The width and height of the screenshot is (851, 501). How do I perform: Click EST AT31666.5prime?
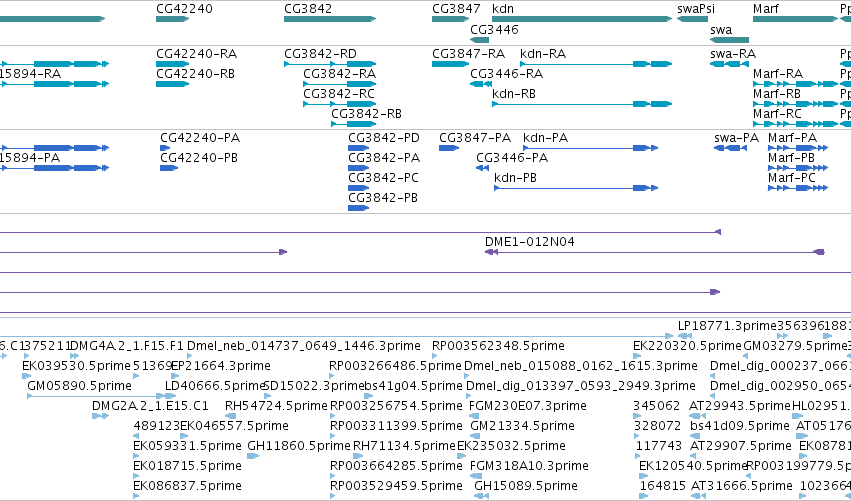pyautogui.click(x=742, y=486)
